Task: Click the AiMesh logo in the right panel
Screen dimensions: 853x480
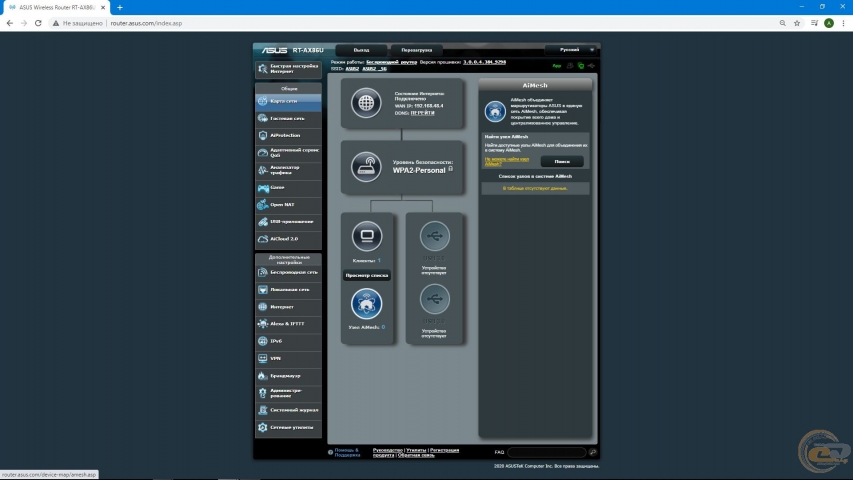Action: [495, 111]
